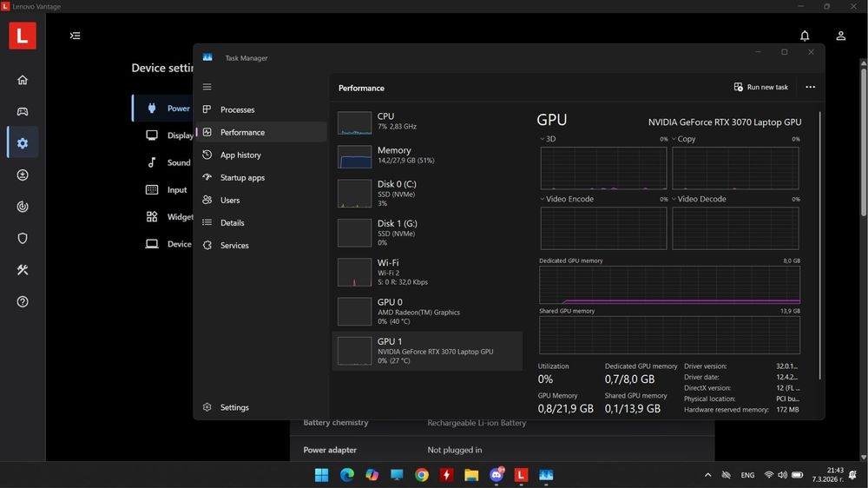The height and width of the screenshot is (488, 868).
Task: Click '0,7/8,0 GB' dedicated GPU memory value
Action: 629,379
